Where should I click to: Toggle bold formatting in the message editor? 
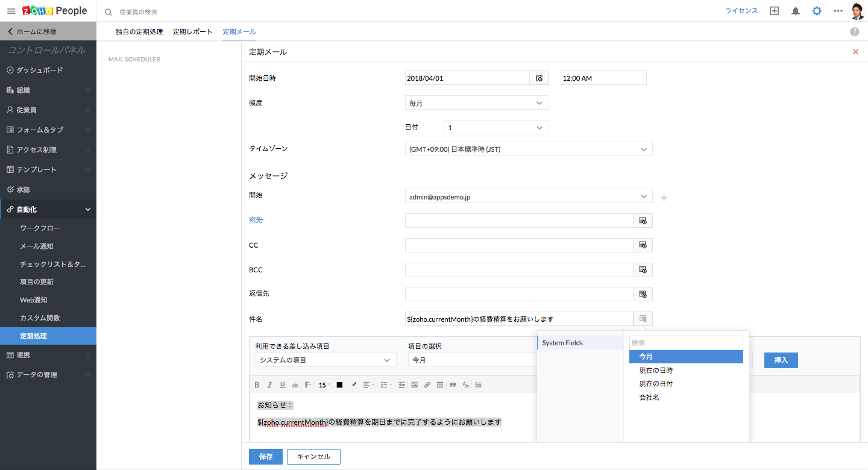pyautogui.click(x=257, y=385)
